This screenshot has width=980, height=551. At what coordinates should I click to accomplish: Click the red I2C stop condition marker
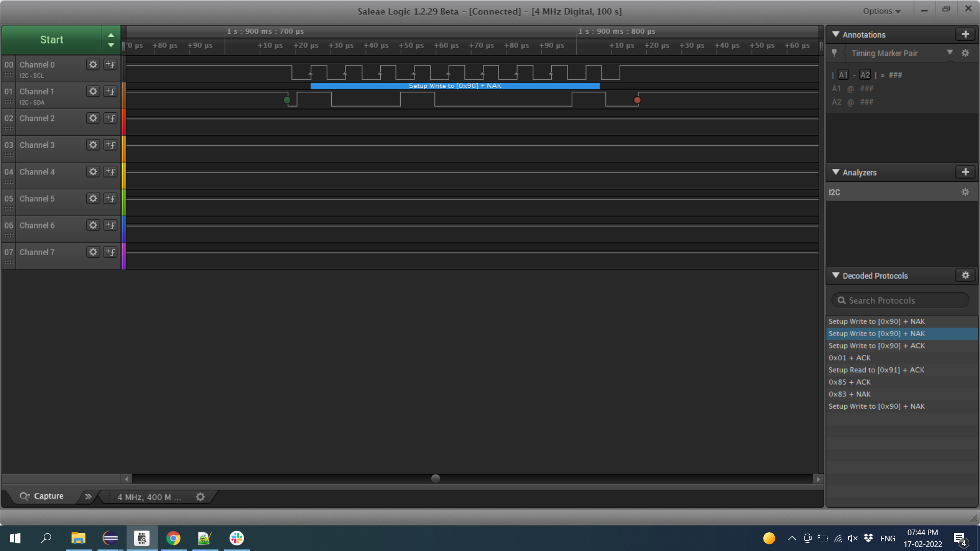(637, 100)
